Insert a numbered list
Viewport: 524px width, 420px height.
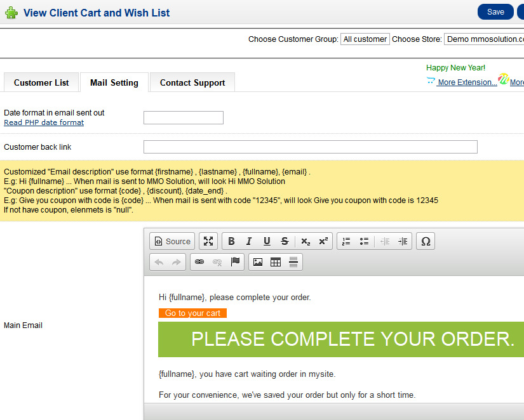tap(346, 241)
